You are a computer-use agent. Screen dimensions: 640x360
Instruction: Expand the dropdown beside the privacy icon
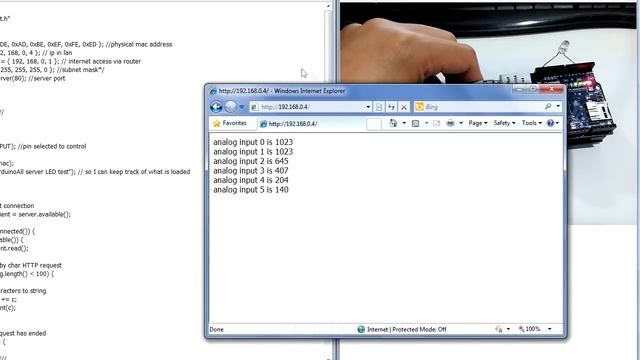tap(508, 329)
